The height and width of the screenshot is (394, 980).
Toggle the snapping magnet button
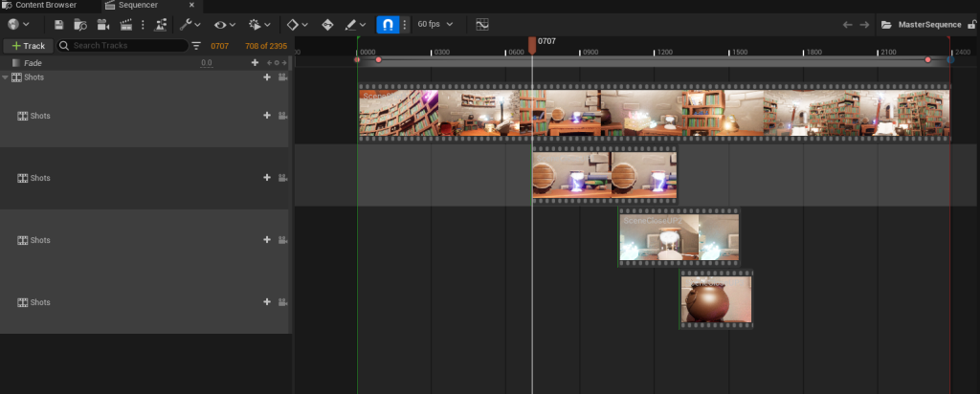[389, 24]
